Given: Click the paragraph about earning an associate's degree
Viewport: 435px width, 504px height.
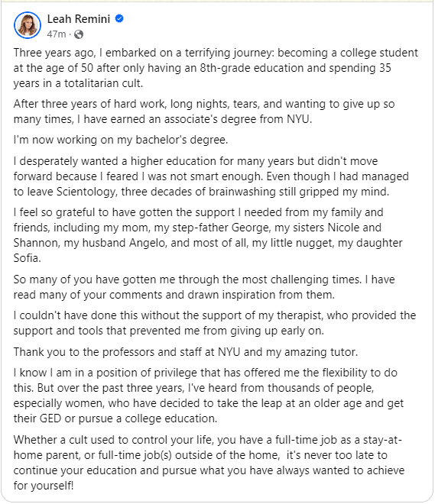Looking at the screenshot, I should pos(204,111).
